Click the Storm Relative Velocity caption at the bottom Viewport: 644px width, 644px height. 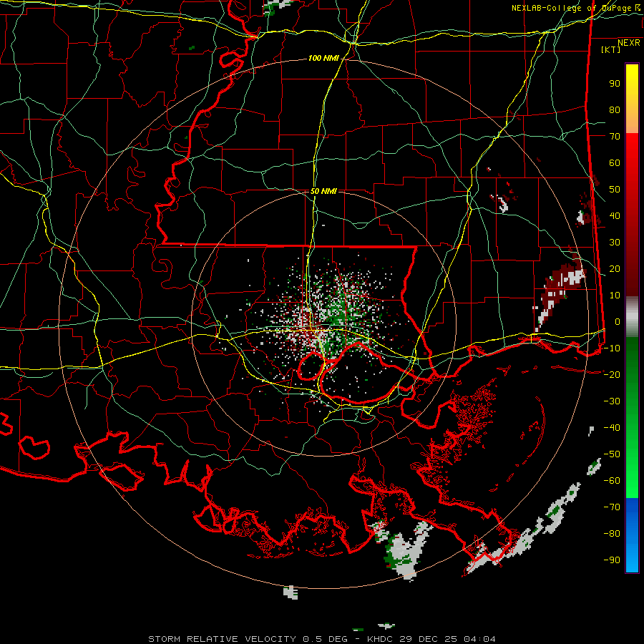pos(321,639)
